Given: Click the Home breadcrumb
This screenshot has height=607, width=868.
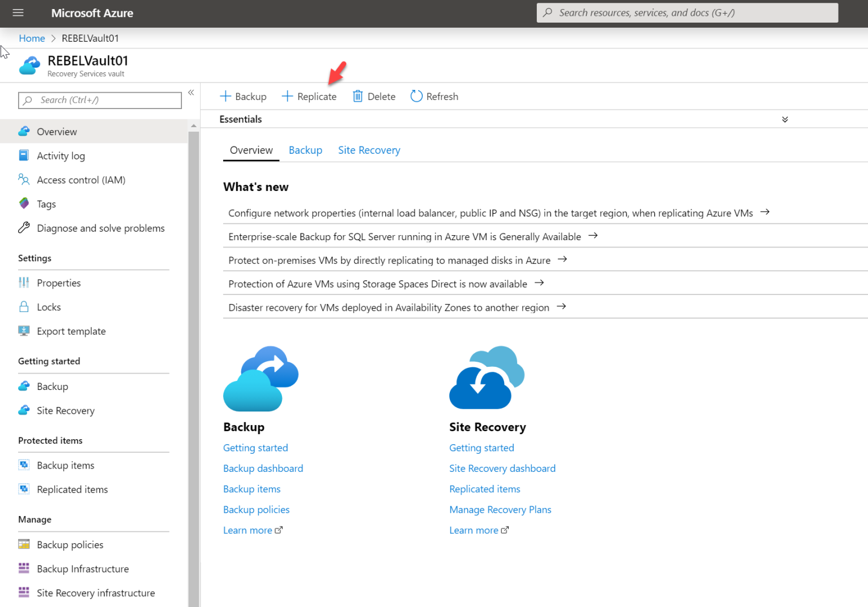Looking at the screenshot, I should 32,38.
